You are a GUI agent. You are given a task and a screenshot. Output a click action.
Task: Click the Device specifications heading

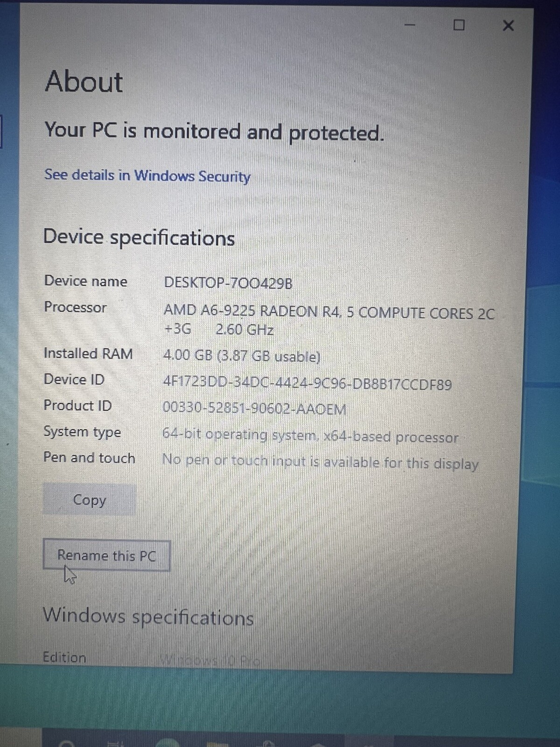click(139, 238)
